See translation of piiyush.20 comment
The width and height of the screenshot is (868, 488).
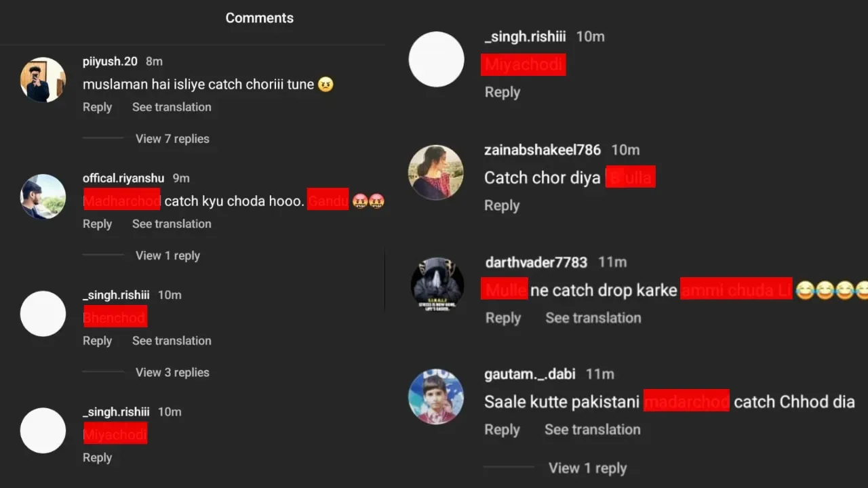point(172,107)
